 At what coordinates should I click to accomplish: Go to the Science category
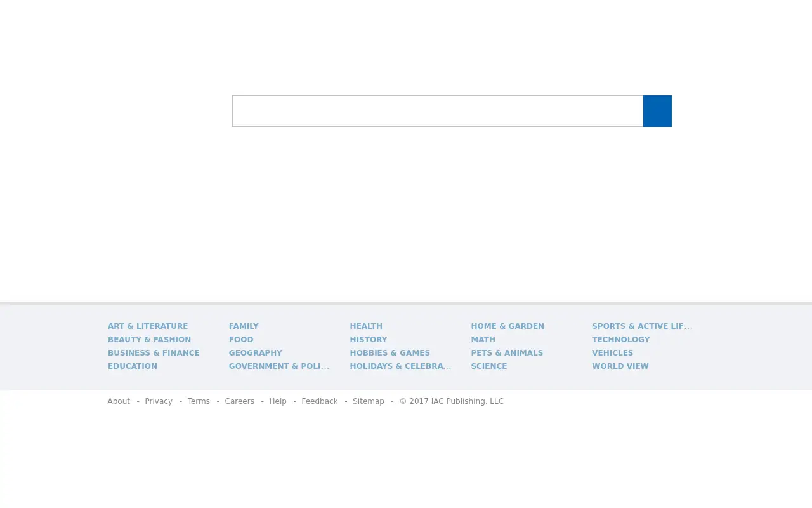[489, 366]
